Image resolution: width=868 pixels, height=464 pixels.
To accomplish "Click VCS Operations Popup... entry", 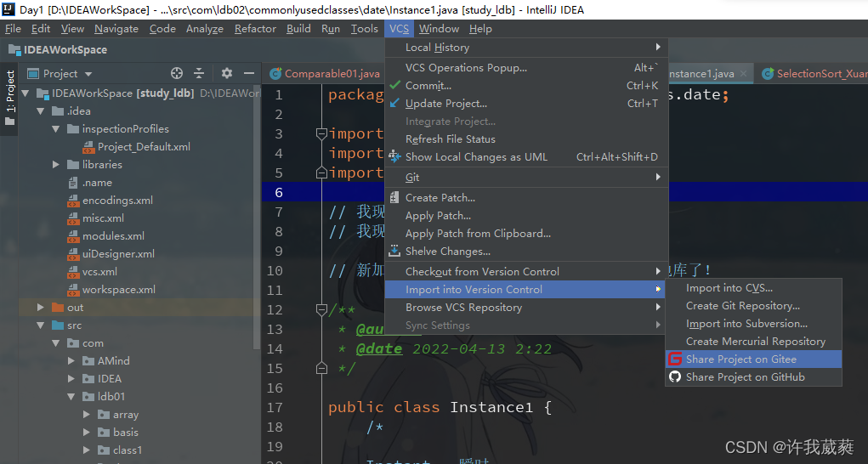I will (526, 67).
